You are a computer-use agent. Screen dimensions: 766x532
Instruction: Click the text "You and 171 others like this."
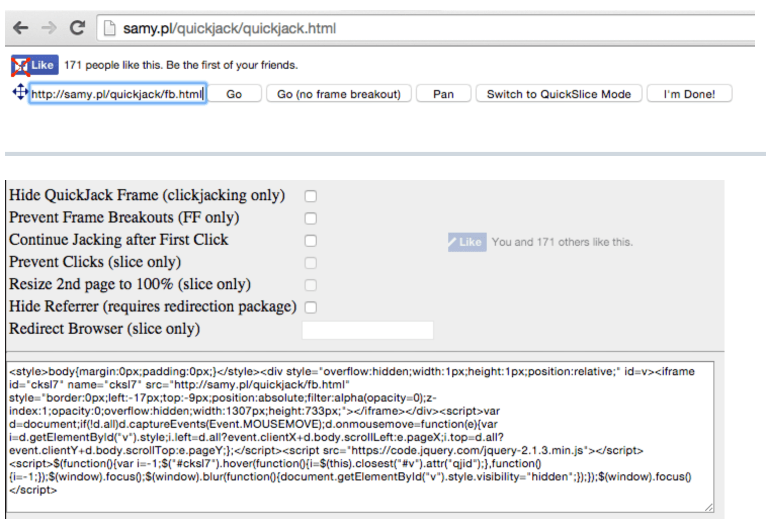click(562, 242)
